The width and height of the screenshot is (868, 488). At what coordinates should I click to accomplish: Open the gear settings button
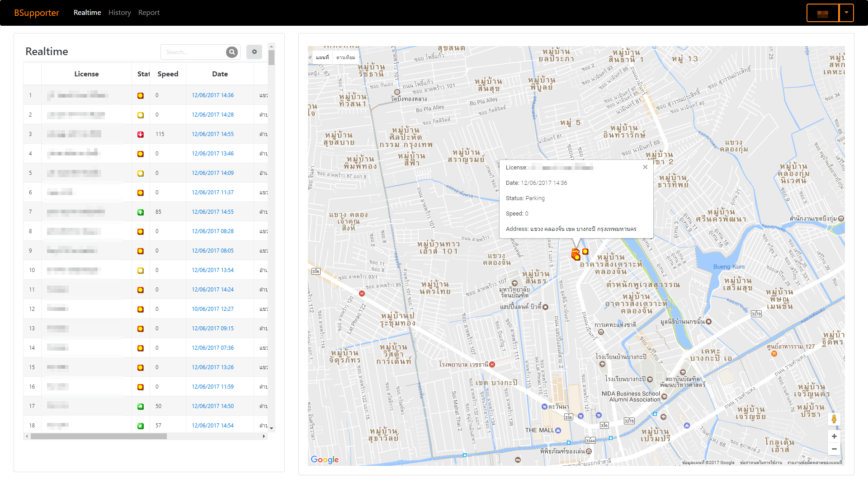coord(254,52)
